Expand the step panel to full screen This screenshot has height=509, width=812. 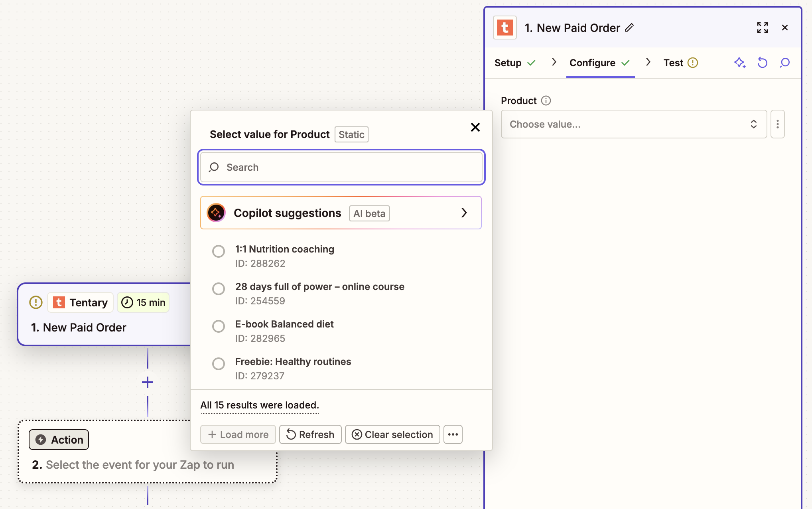click(x=762, y=28)
